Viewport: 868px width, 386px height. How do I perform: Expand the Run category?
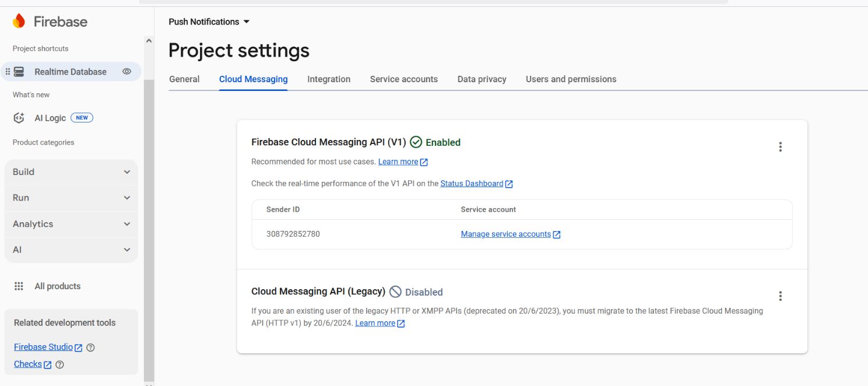coord(71,198)
